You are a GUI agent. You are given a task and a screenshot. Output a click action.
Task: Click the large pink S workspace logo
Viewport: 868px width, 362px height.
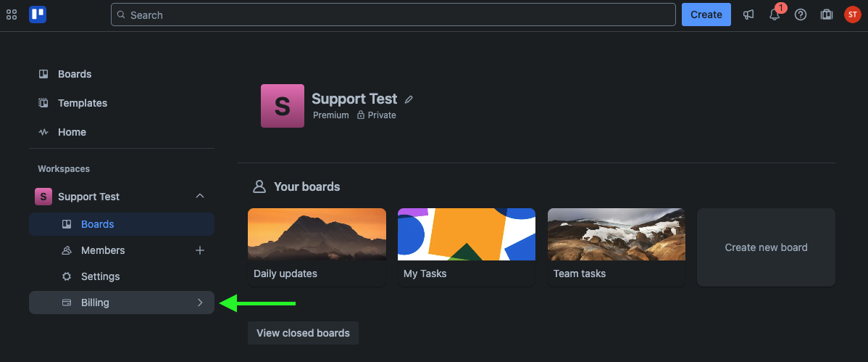click(x=283, y=106)
